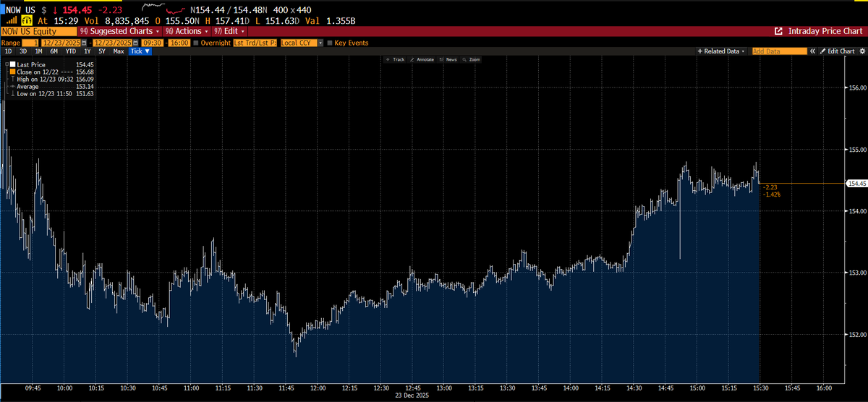Click the 12:00 time axis label
Viewport: 868px width, 402px height.
pos(318,388)
